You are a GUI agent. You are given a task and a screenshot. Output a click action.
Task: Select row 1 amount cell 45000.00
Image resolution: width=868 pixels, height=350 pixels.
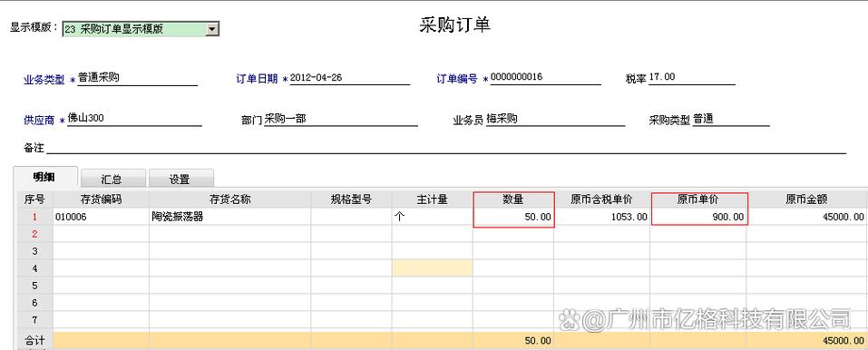click(806, 217)
